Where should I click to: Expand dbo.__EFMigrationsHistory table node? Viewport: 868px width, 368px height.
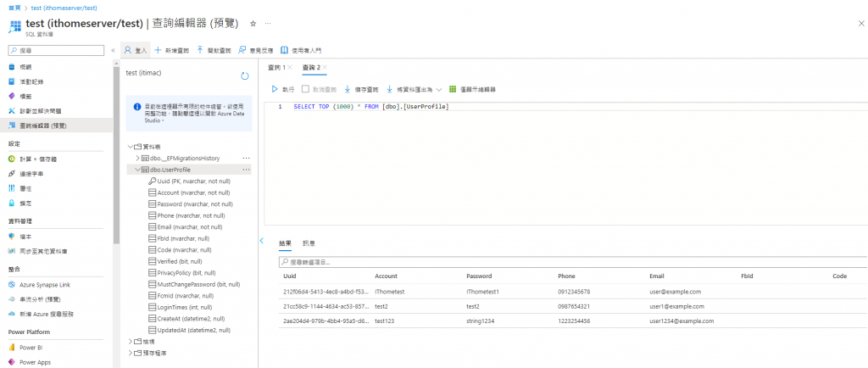click(138, 159)
